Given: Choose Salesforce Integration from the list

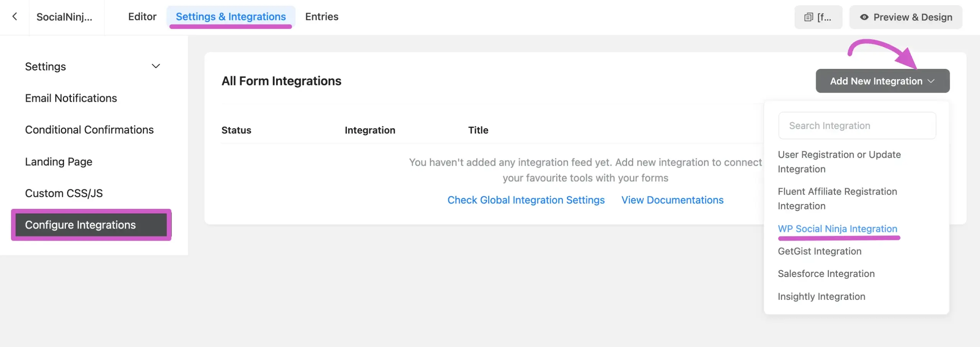Looking at the screenshot, I should point(826,273).
